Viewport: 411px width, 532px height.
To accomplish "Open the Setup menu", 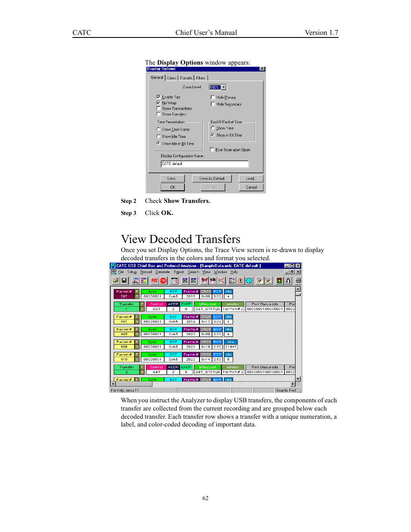I will click(x=132, y=272).
